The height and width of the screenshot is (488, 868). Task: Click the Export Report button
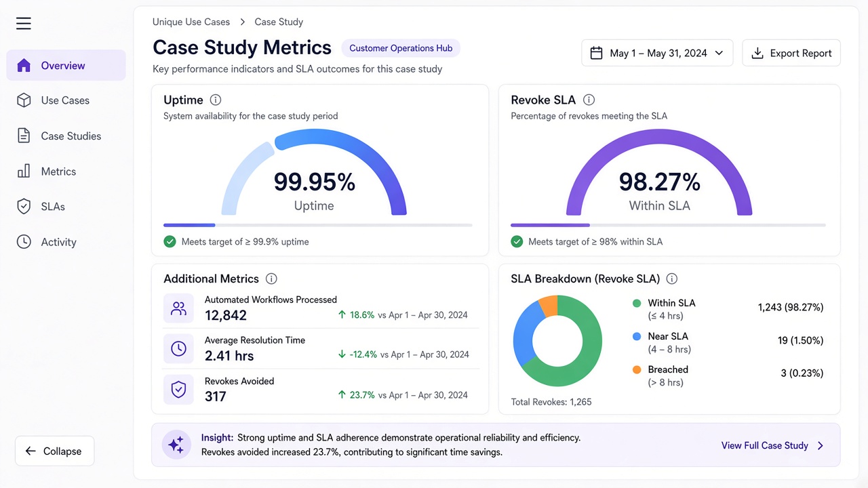791,53
